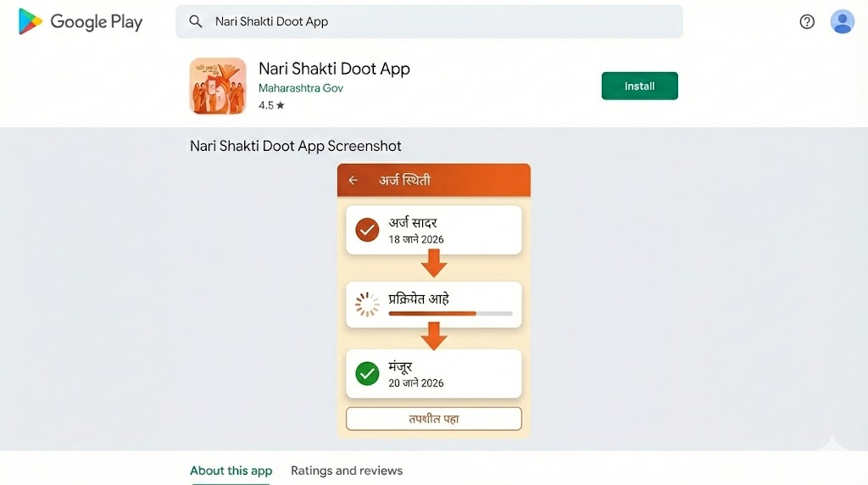868x485 pixels.
Task: Click the back arrow in अर्ज स्थिती header
Action: click(x=353, y=180)
